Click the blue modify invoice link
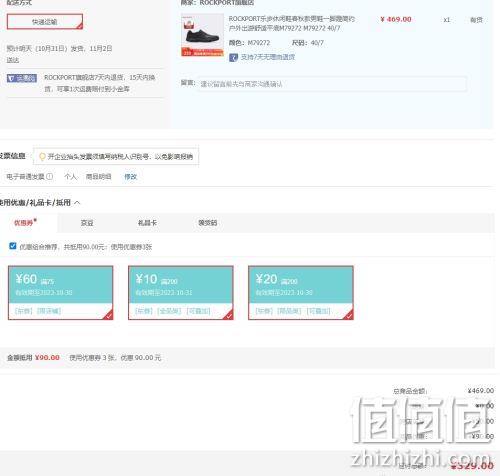This screenshot has width=500, height=476. 131,177
